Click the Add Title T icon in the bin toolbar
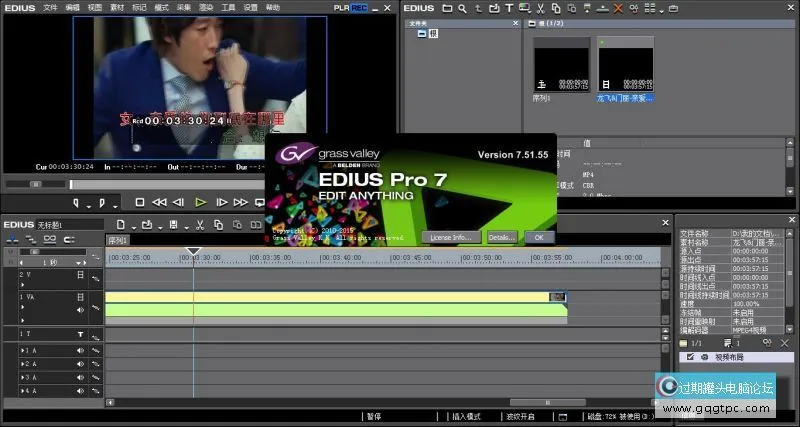Image resolution: width=800 pixels, height=427 pixels. (508, 9)
